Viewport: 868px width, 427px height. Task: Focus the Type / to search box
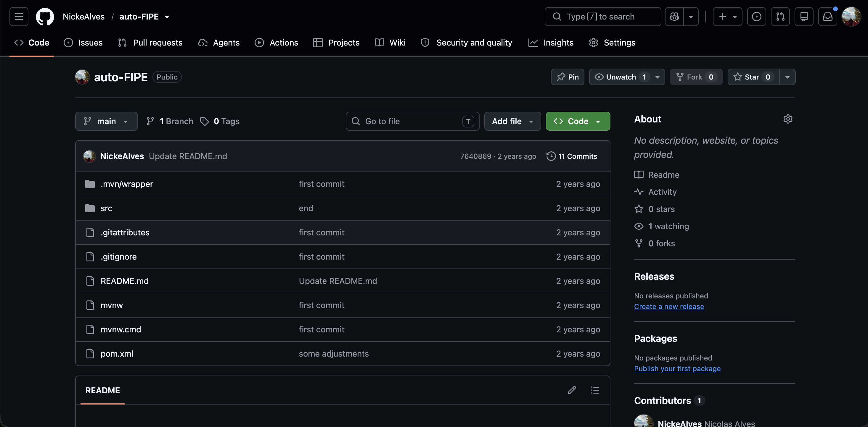(603, 17)
